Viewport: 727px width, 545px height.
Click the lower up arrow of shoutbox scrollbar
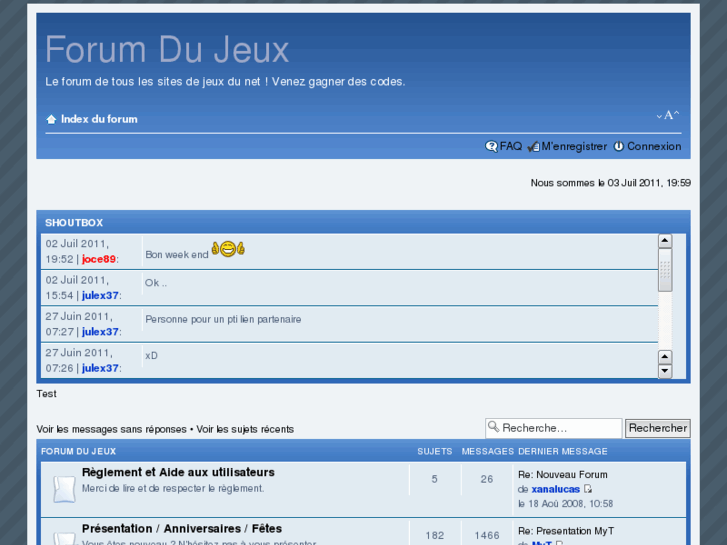coord(665,357)
